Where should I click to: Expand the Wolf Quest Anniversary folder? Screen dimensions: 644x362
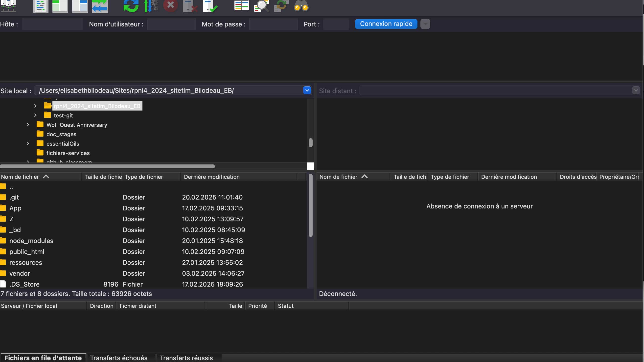pyautogui.click(x=28, y=125)
